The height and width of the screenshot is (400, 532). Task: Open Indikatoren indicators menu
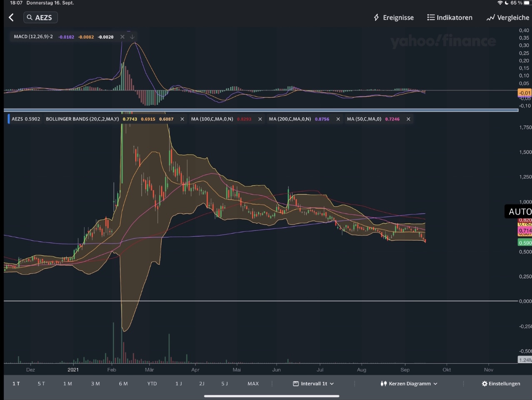tap(450, 18)
